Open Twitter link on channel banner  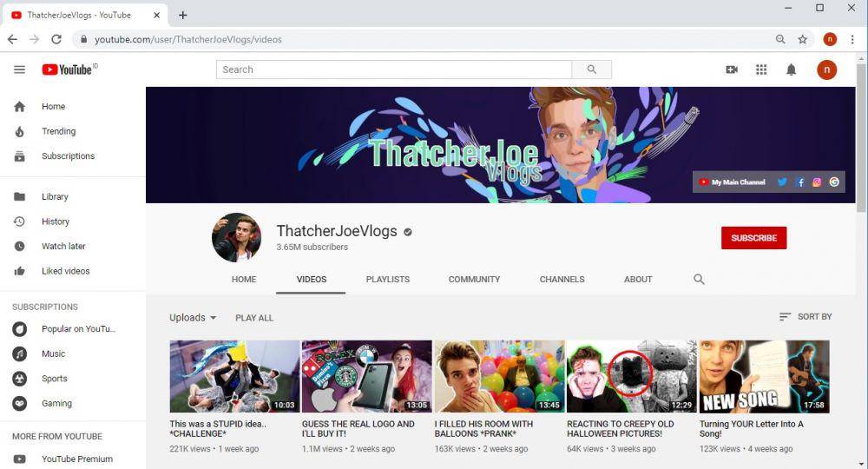782,182
